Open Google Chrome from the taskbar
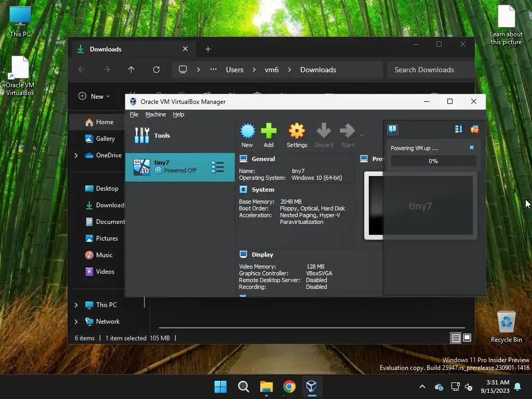 [x=289, y=387]
